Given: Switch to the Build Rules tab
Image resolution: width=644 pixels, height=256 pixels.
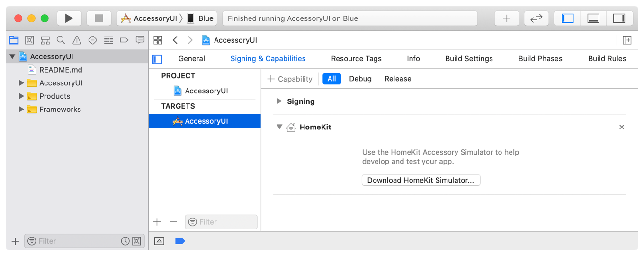Looking at the screenshot, I should tap(607, 59).
